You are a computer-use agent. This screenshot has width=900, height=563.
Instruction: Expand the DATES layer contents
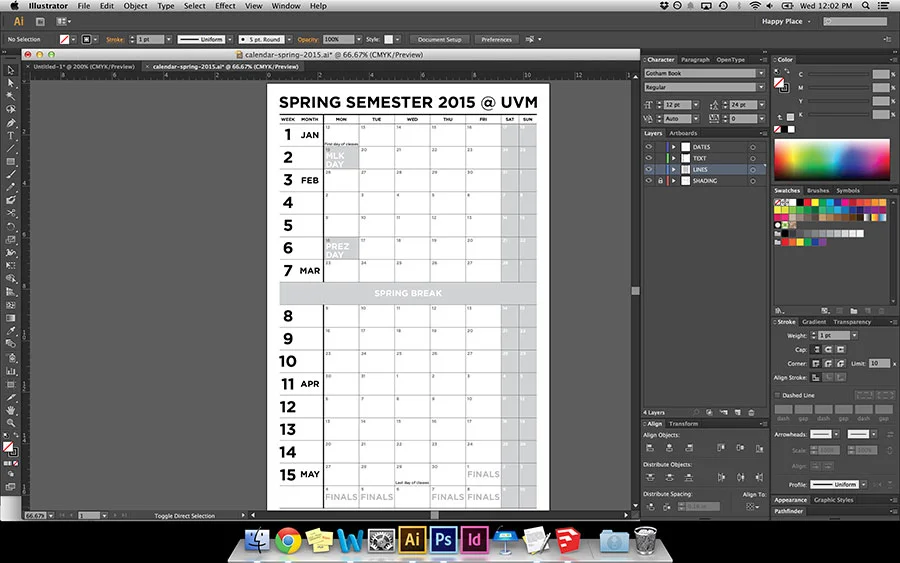674,147
